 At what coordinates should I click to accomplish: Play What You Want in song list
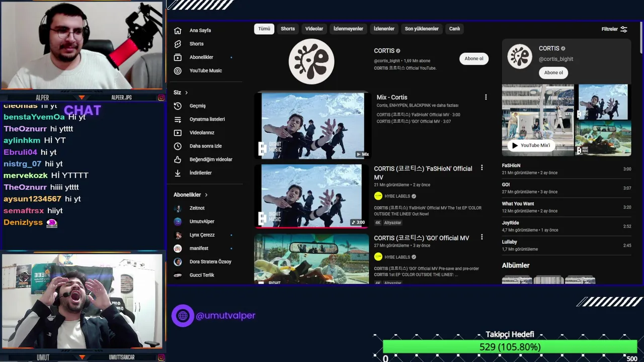tap(566, 207)
